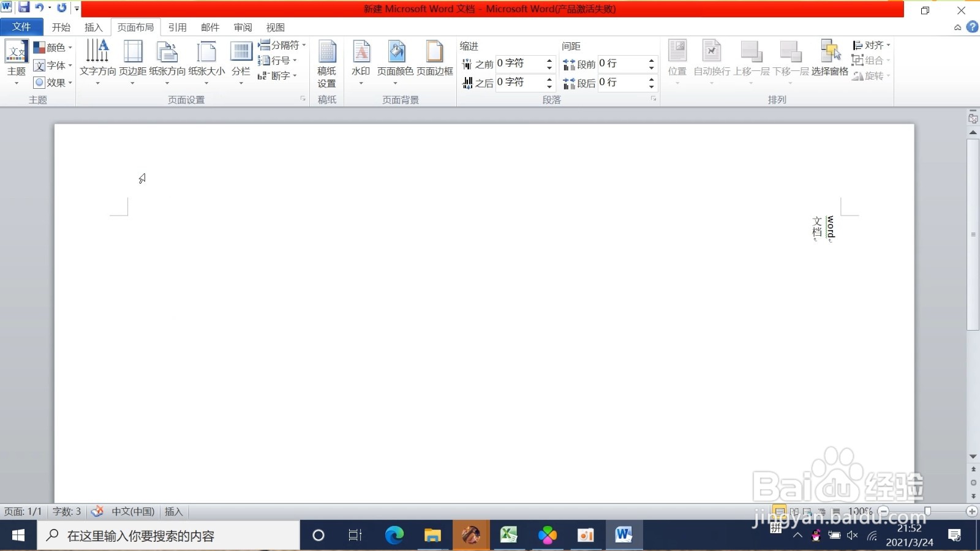This screenshot has width=980, height=551.
Task: Switch to the View (视图) tab
Action: pyautogui.click(x=275, y=27)
